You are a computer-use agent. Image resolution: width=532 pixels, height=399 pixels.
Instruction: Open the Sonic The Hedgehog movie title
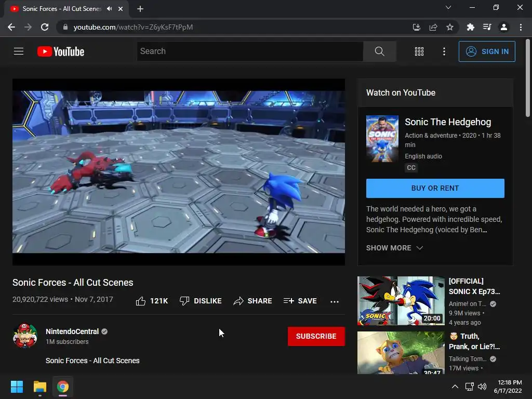point(448,122)
